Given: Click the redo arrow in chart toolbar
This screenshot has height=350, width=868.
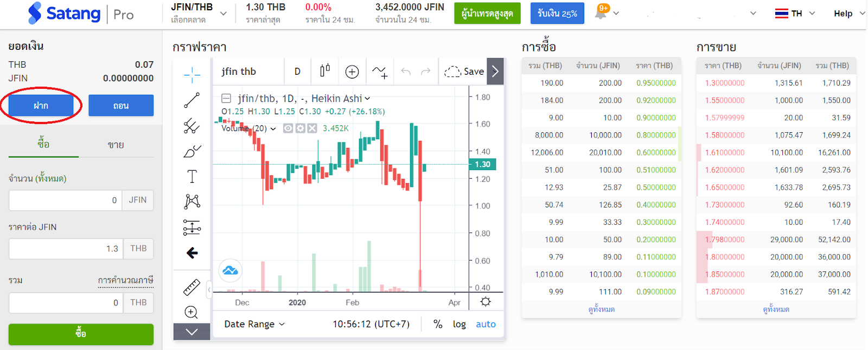Looking at the screenshot, I should point(426,72).
